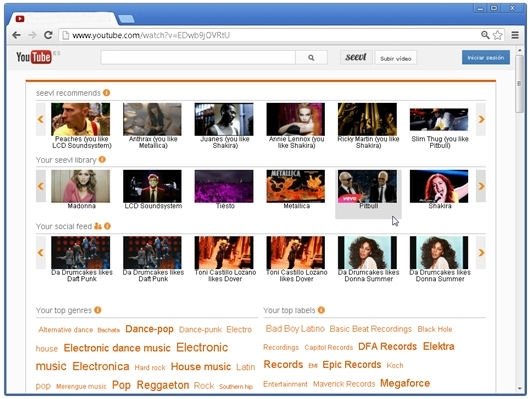Image resolution: width=530 pixels, height=399 pixels.
Task: Bookmark page with the star icon
Action: (498, 35)
